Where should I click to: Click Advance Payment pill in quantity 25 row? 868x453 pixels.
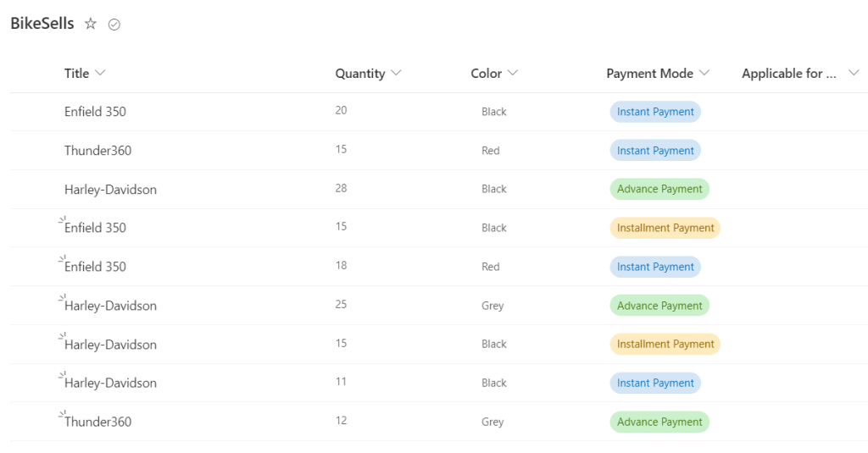tap(659, 306)
